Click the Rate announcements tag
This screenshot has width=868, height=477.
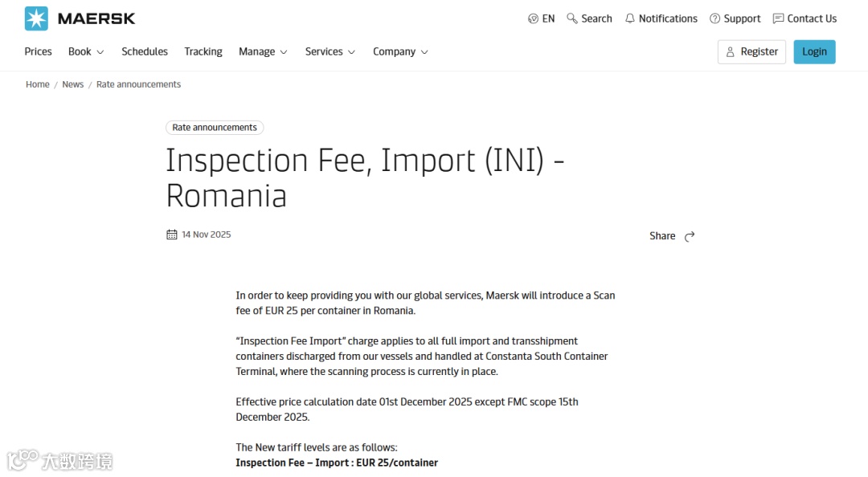(215, 128)
